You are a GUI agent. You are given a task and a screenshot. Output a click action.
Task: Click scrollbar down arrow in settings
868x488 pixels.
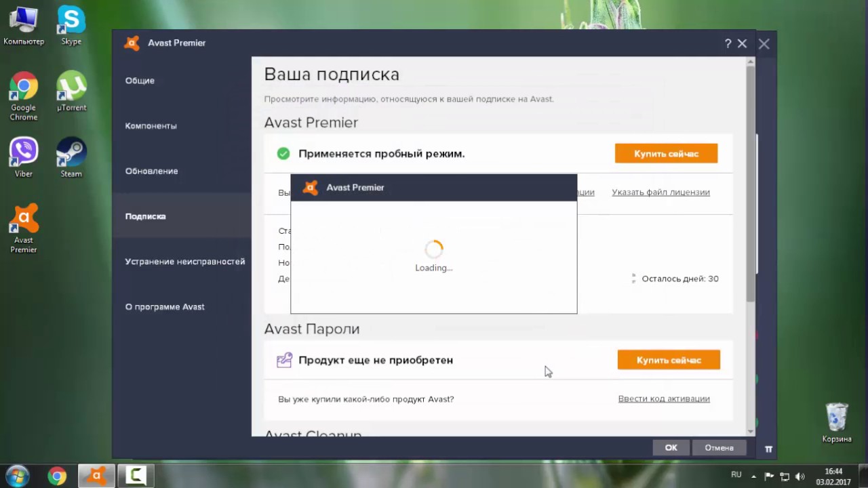pyautogui.click(x=751, y=431)
